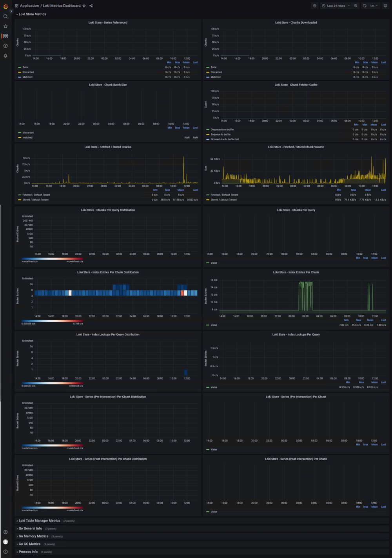Viewport: 392px width, 558px height.
Task: Zoom out time range with magnifier icon
Action: click(x=356, y=6)
